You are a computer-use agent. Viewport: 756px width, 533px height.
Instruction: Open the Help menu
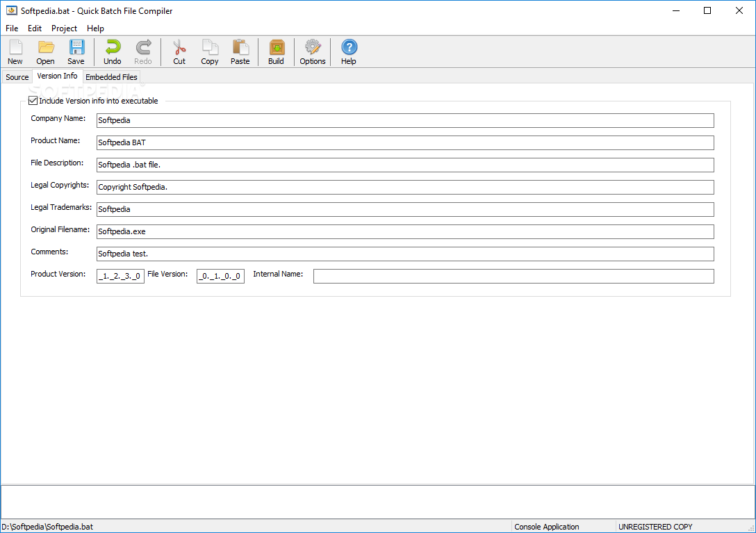95,28
